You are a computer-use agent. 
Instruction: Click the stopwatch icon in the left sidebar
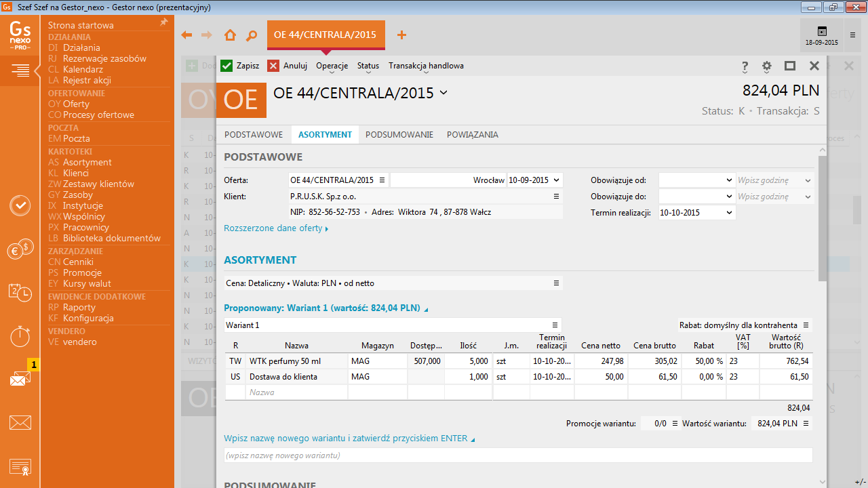click(20, 335)
